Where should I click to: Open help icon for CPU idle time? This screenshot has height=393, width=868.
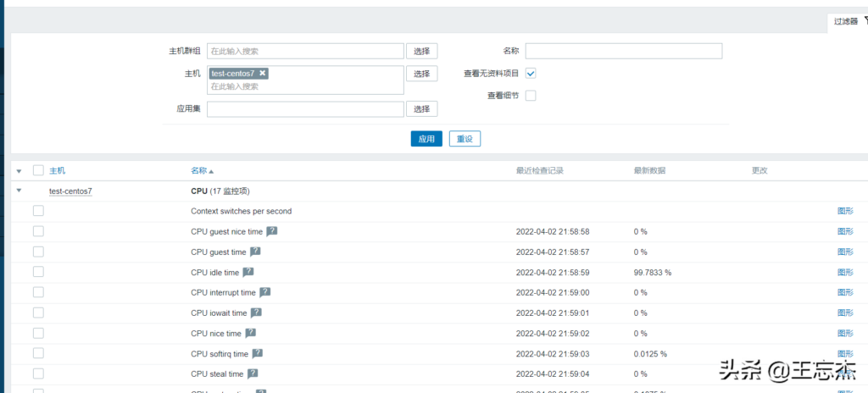click(x=248, y=272)
